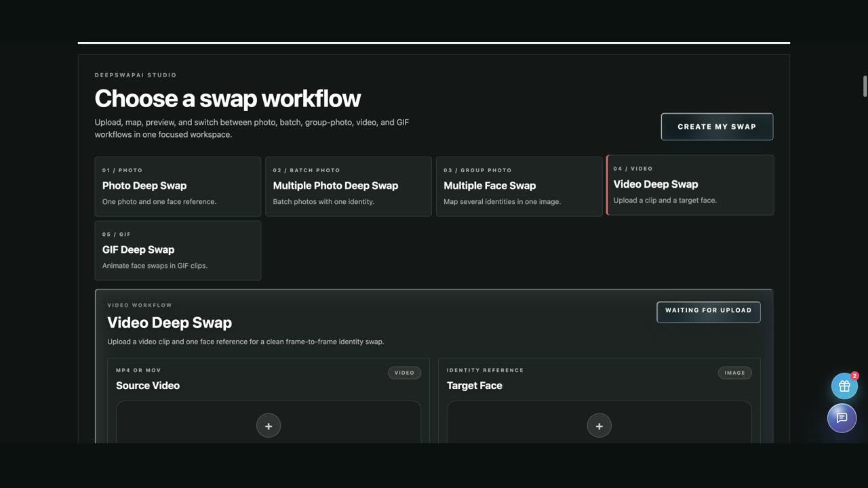Viewport: 868px width, 488px height.
Task: Select the GIF Deep Swap workflow
Action: coord(178,250)
